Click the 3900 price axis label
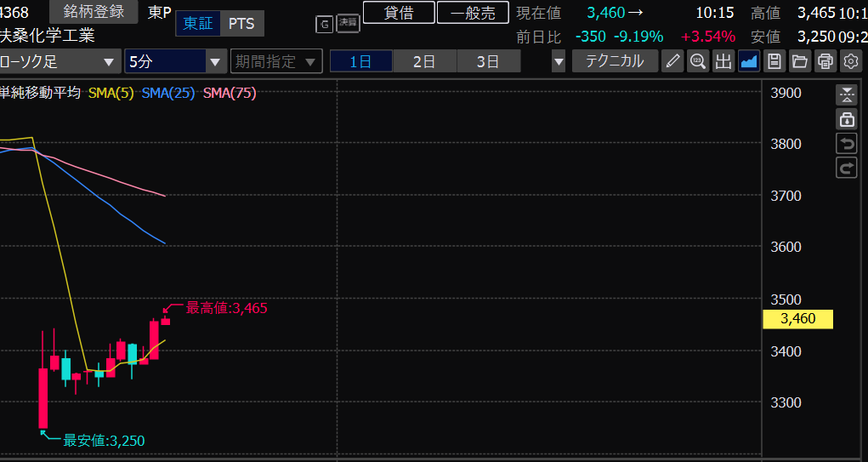This screenshot has width=868, height=462. coord(786,93)
